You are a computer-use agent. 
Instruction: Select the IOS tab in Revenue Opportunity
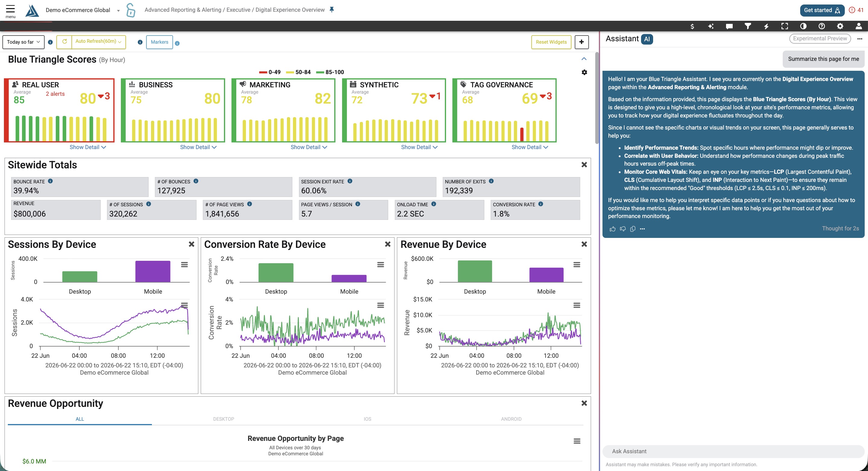click(x=367, y=419)
